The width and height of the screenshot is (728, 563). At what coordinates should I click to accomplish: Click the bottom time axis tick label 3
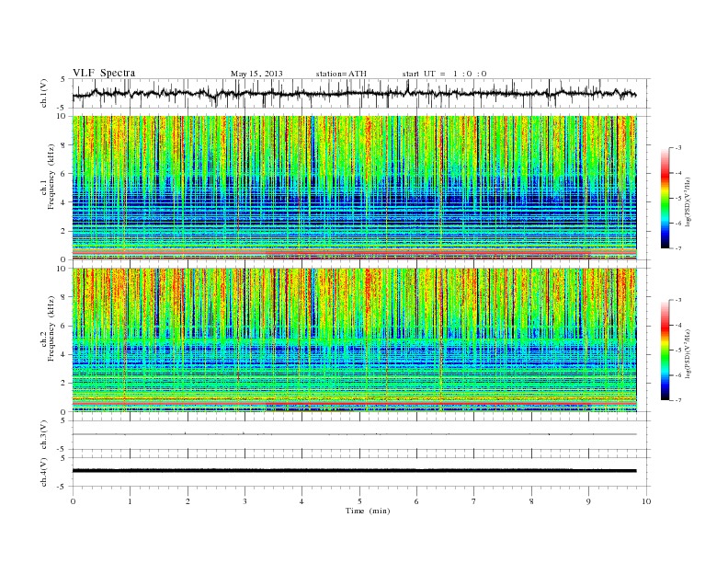pyautogui.click(x=245, y=501)
